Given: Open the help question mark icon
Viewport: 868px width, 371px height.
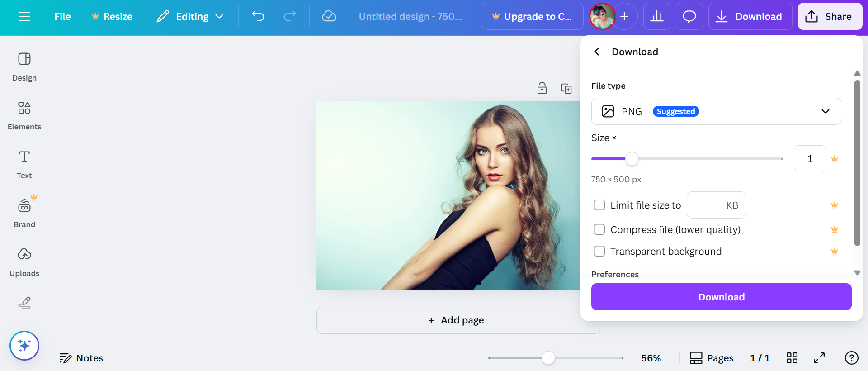Looking at the screenshot, I should (852, 358).
